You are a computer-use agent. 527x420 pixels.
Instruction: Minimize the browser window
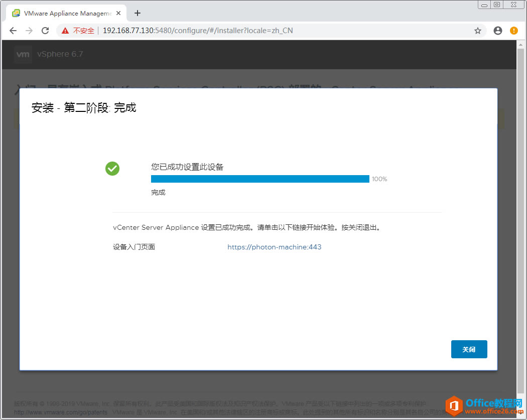point(484,5)
